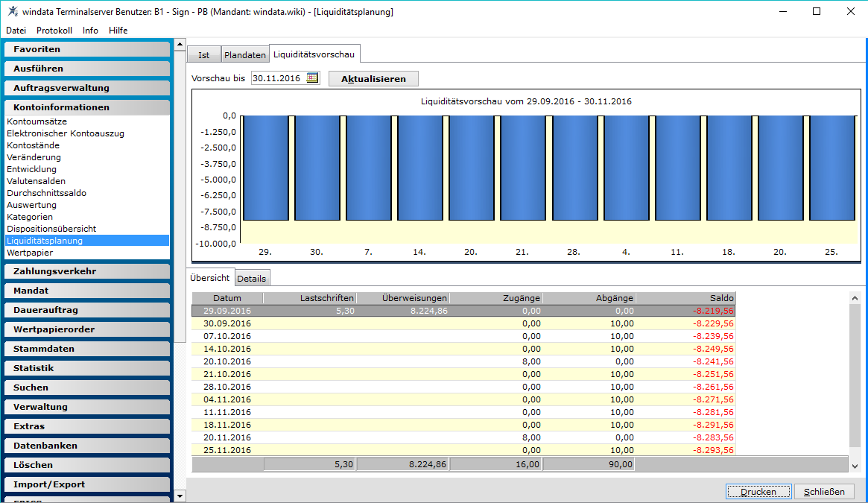868x503 pixels.
Task: Open the Hilfe menu
Action: pyautogui.click(x=118, y=31)
